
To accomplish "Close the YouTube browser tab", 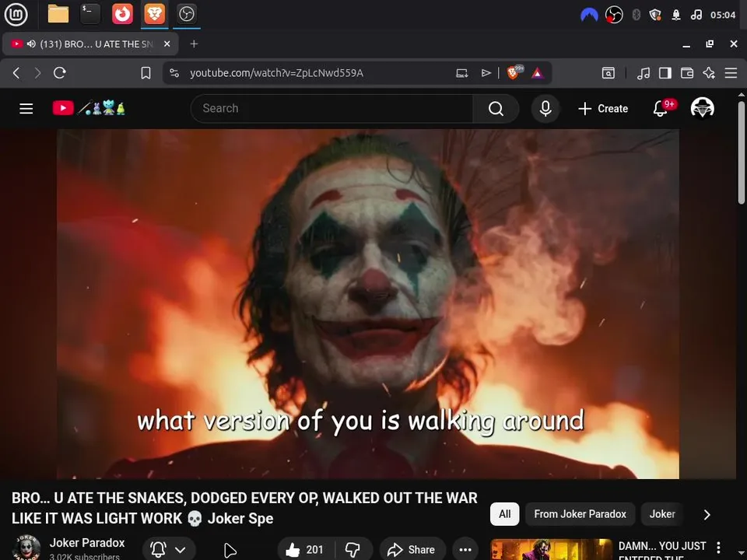I will pyautogui.click(x=167, y=44).
